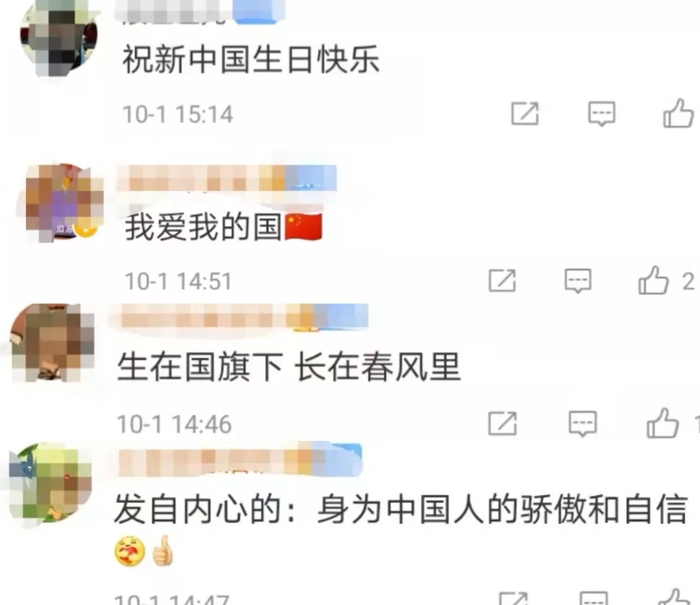Screen dimensions: 700x605
Task: Open reply bubble for '我爱我的国' comment
Action: point(578,280)
